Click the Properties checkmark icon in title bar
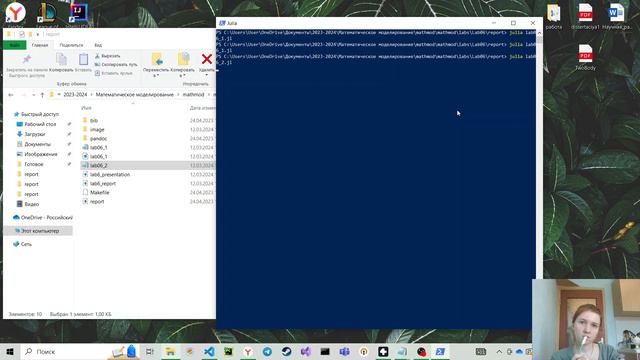Viewport: 640px width, 360px height. point(22,34)
